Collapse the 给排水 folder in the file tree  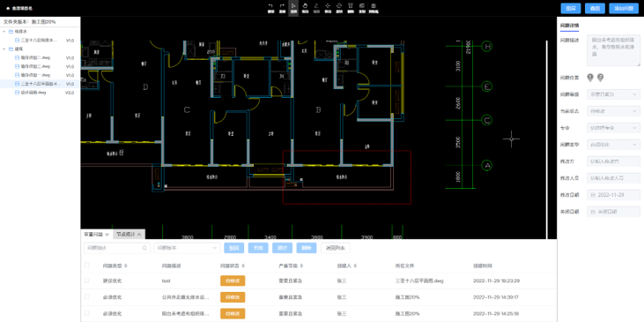(4, 31)
